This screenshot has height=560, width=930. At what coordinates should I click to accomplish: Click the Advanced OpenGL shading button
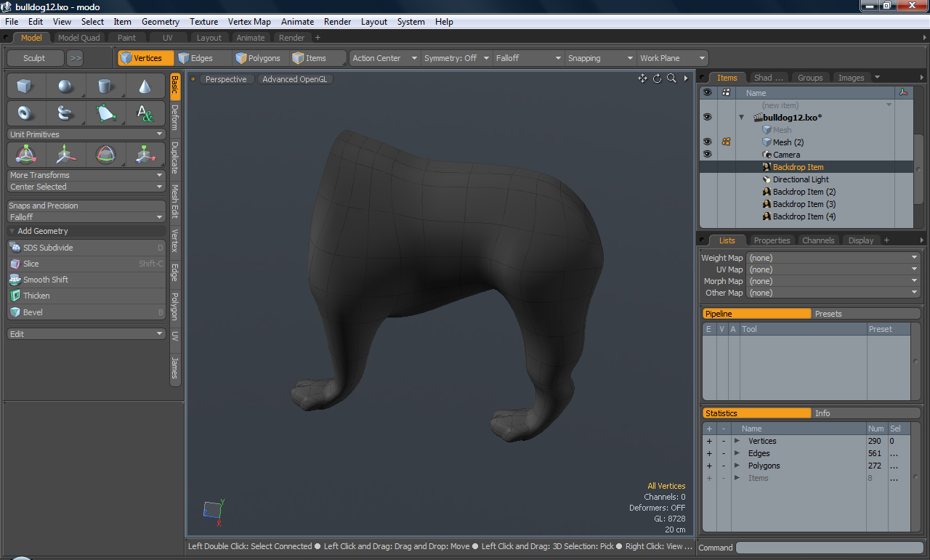(294, 79)
